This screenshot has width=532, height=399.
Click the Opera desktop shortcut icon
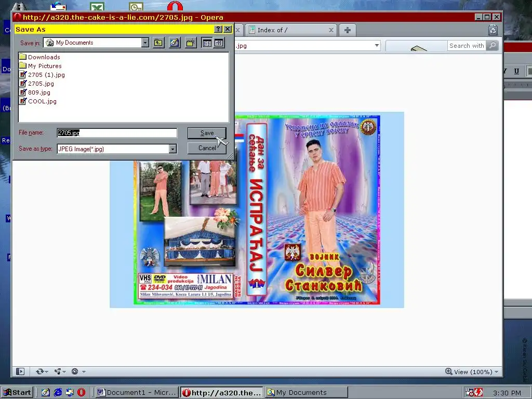click(x=175, y=6)
